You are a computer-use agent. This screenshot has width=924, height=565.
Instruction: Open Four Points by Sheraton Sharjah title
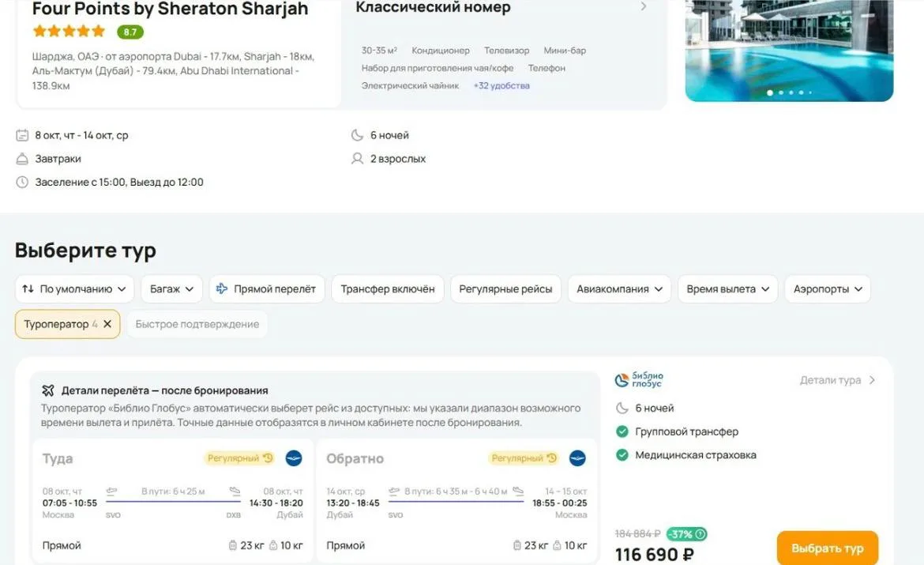[x=171, y=9]
